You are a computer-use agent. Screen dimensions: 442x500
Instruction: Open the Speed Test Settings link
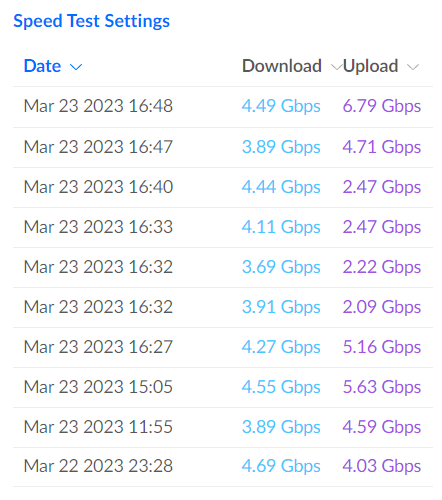91,22
